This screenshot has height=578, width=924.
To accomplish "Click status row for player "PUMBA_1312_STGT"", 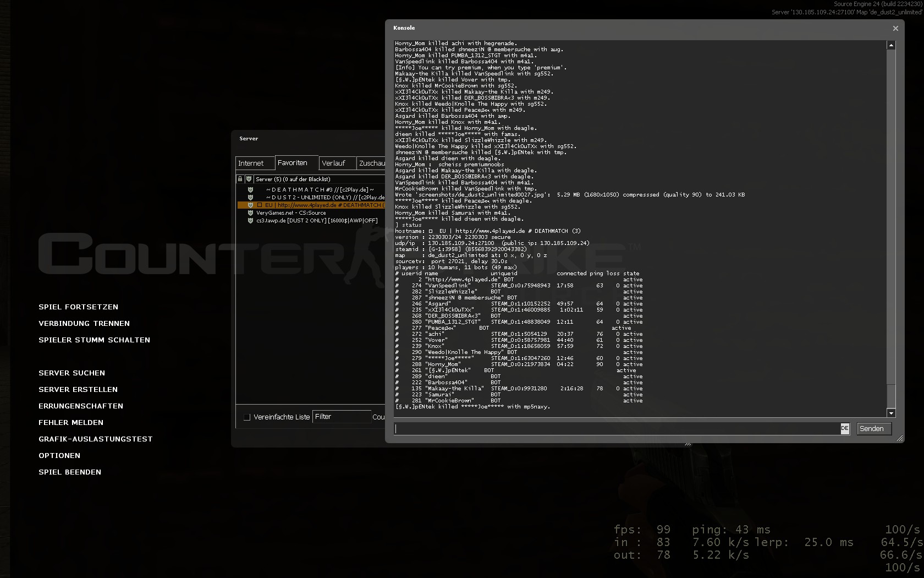I will pos(519,322).
